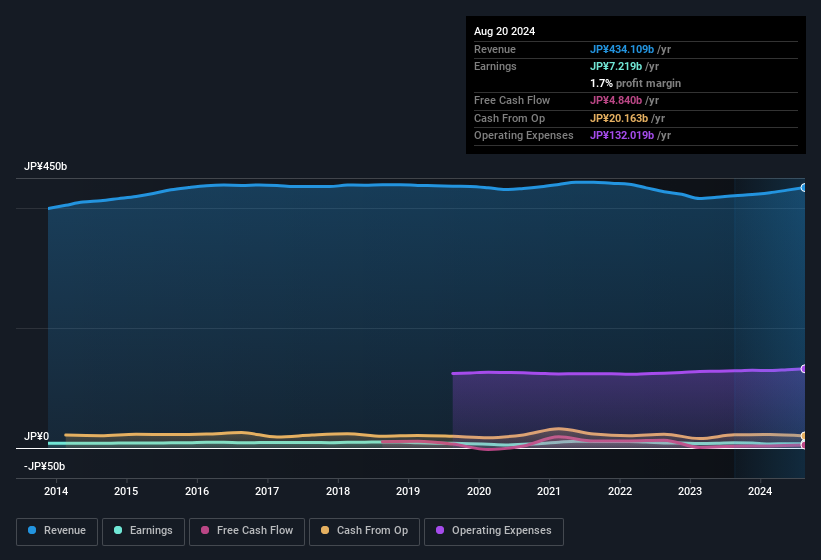Click the Operating Expenses line endpoint marker
Image resolution: width=821 pixels, height=560 pixels.
click(x=804, y=369)
